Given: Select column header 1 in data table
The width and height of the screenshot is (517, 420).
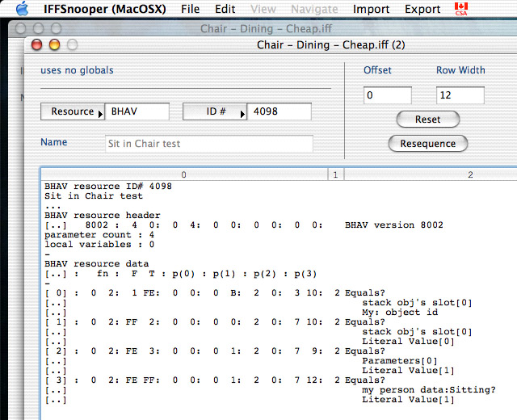Looking at the screenshot, I should (x=335, y=174).
